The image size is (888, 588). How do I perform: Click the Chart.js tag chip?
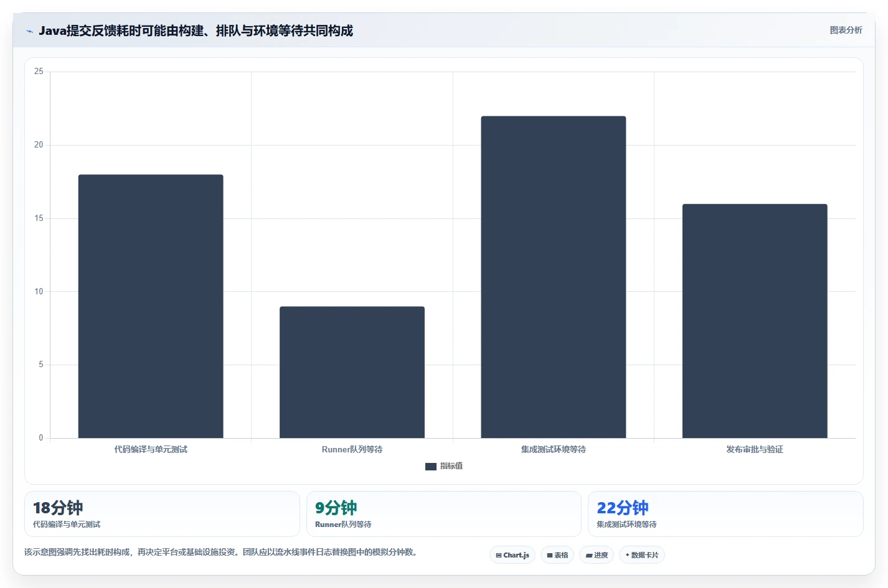512,555
